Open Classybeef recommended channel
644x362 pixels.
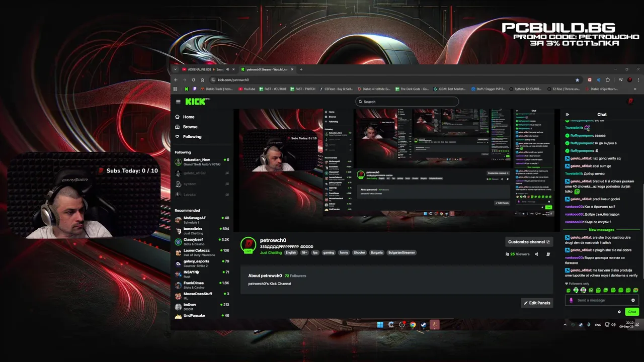coord(202,242)
